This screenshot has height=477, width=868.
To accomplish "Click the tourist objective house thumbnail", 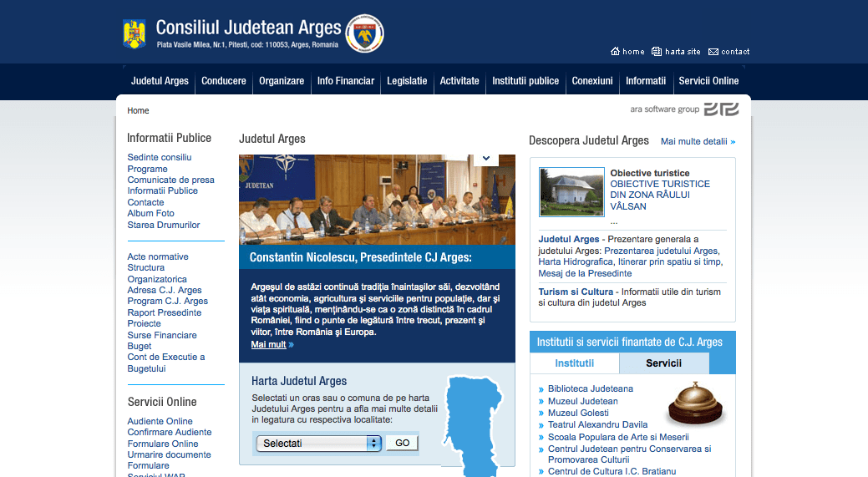I will pyautogui.click(x=571, y=192).
